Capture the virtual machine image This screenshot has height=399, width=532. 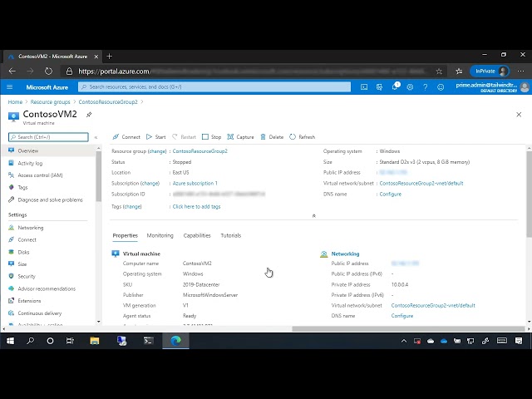240,137
